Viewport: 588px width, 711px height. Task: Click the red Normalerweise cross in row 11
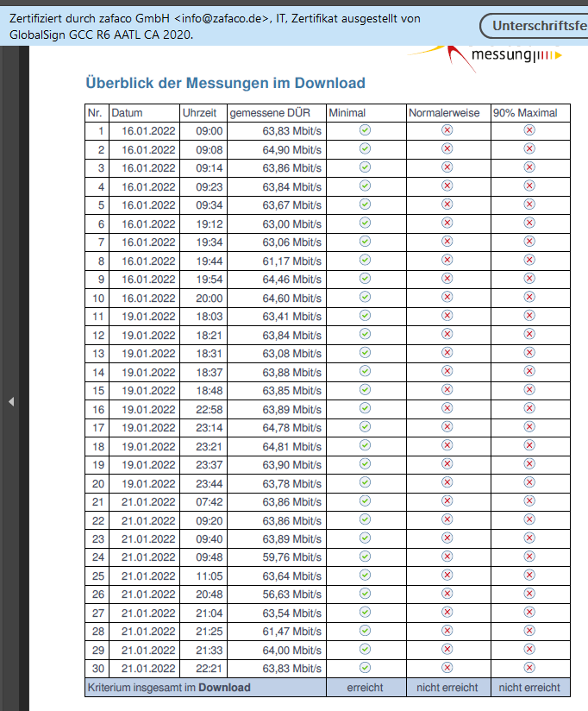click(447, 316)
